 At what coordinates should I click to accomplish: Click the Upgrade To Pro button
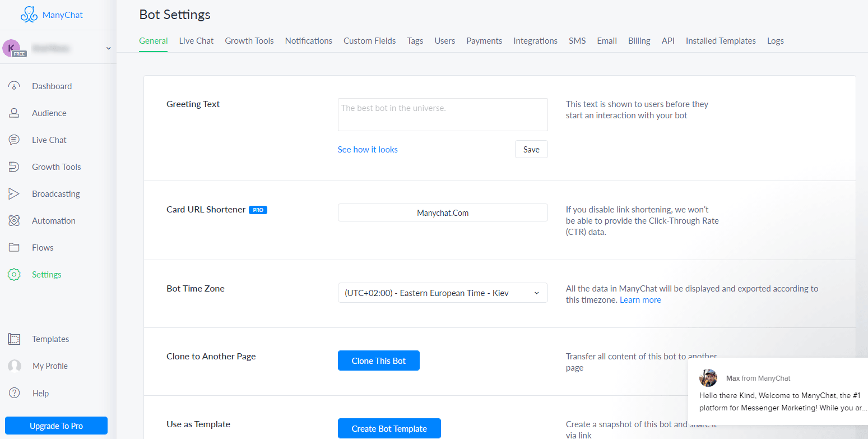tap(56, 426)
